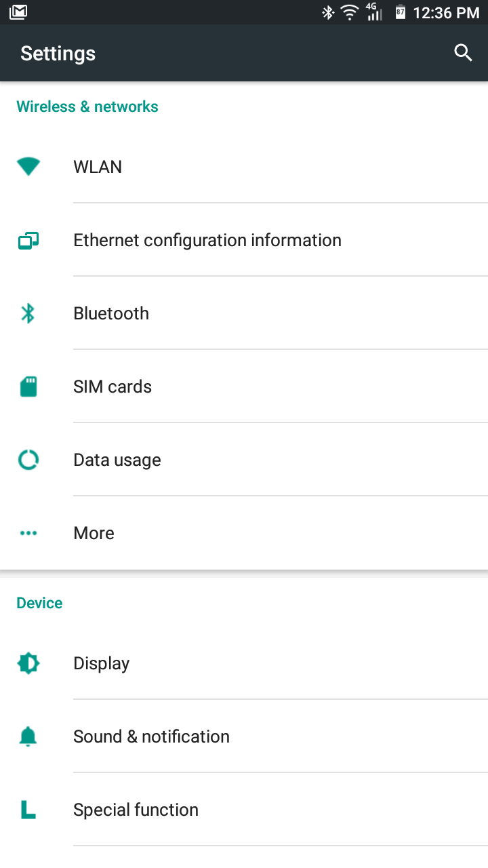Tap the Sound notification bell icon

coord(28,736)
